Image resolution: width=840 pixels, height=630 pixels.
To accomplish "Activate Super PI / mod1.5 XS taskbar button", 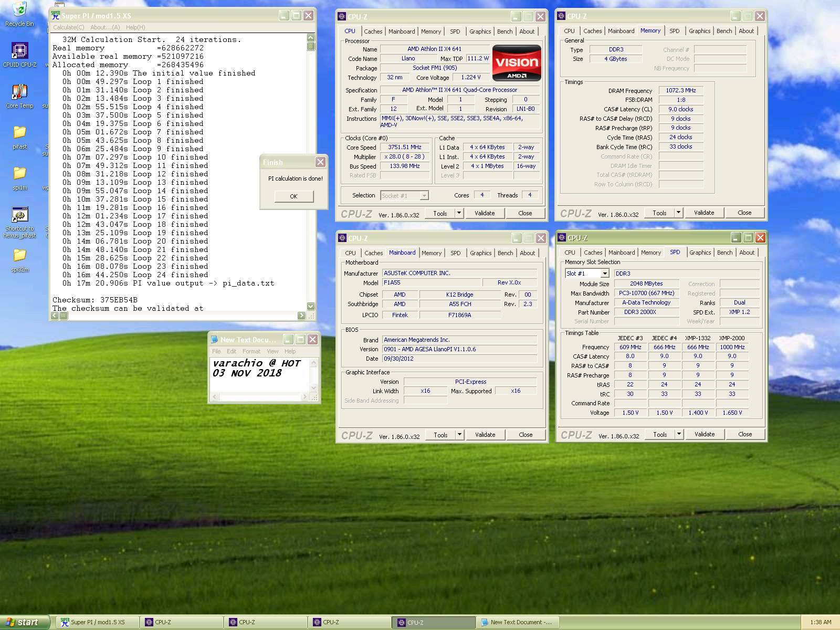I will point(98,622).
